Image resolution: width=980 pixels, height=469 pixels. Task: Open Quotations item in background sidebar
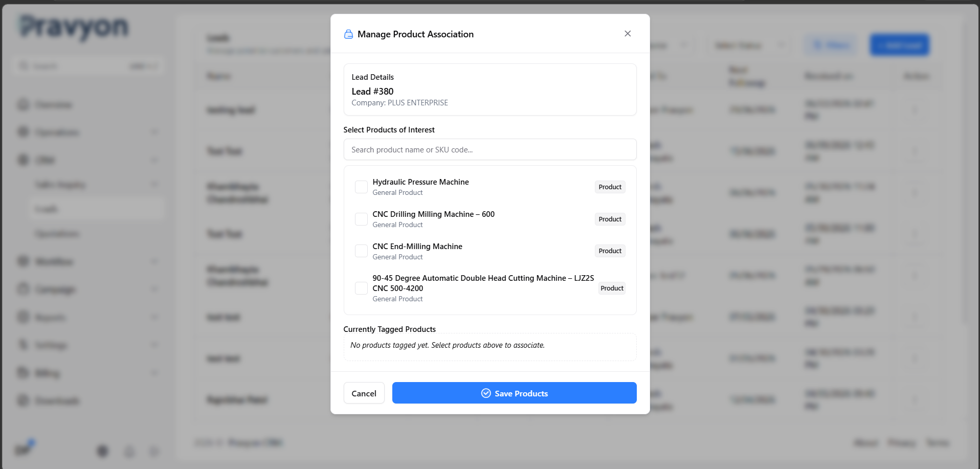point(57,234)
